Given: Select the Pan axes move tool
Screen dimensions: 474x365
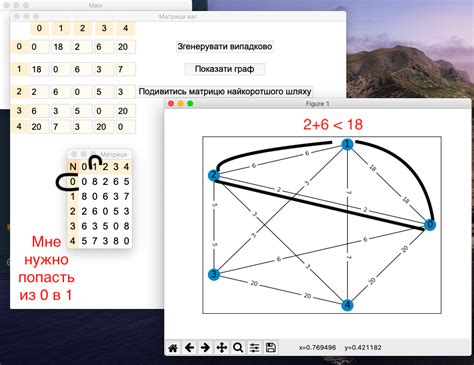Looking at the screenshot, I should click(x=222, y=348).
